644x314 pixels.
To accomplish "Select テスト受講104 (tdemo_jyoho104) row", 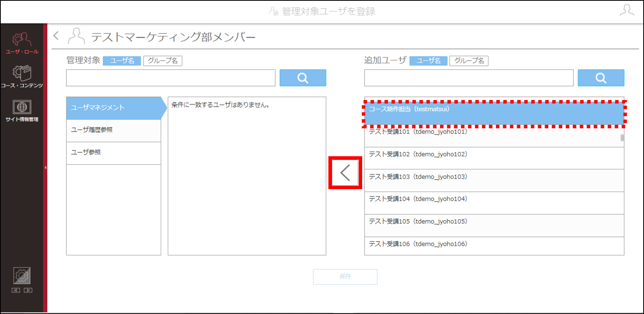I will point(494,203).
